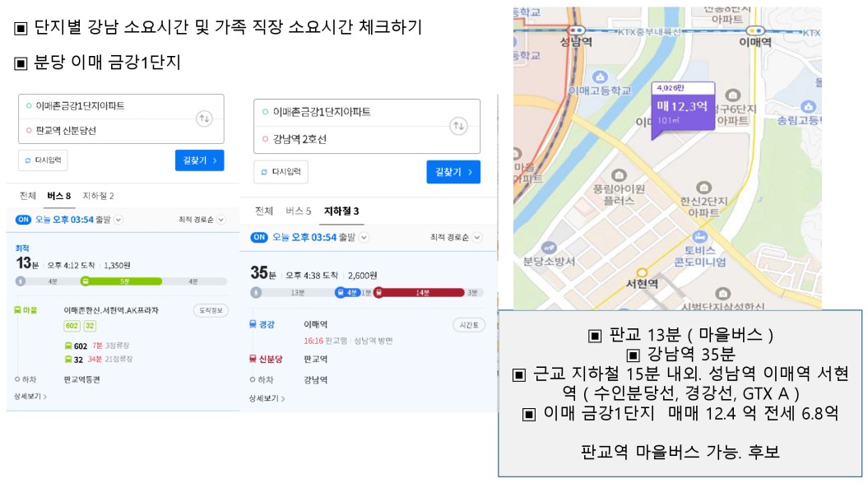Screen dimensions: 868x488
Task: Switch to the 지하철 2 tab
Action: 98,196
